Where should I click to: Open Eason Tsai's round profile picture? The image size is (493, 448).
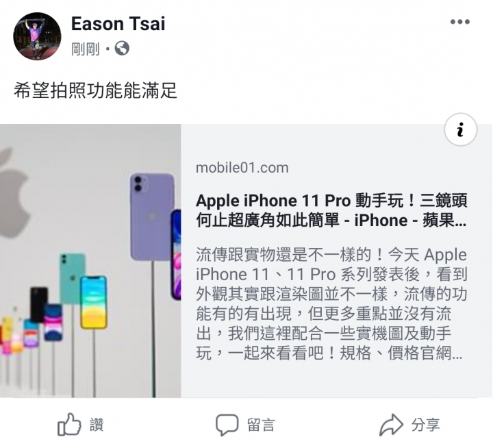click(37, 36)
